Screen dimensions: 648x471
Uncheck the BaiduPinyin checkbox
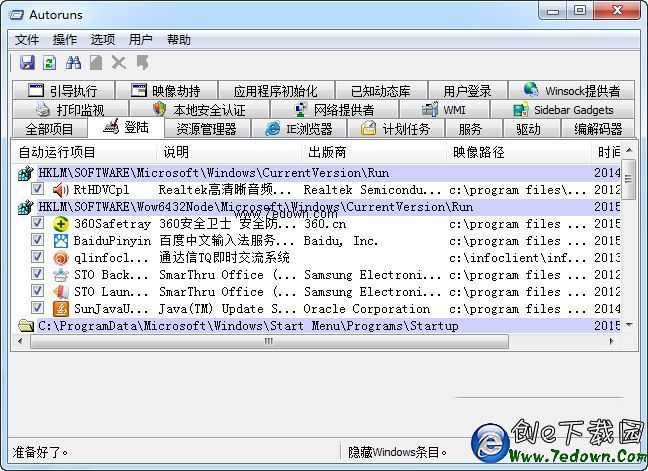[37, 240]
